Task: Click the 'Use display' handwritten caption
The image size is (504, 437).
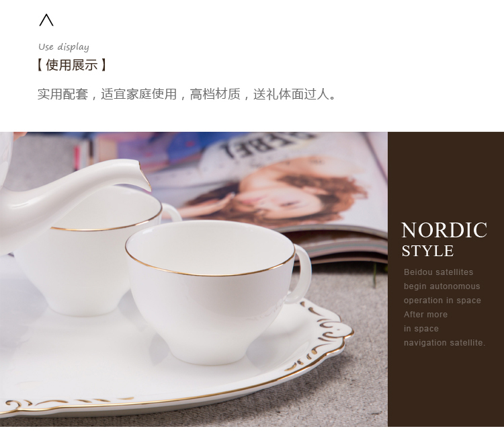Action: tap(64, 47)
